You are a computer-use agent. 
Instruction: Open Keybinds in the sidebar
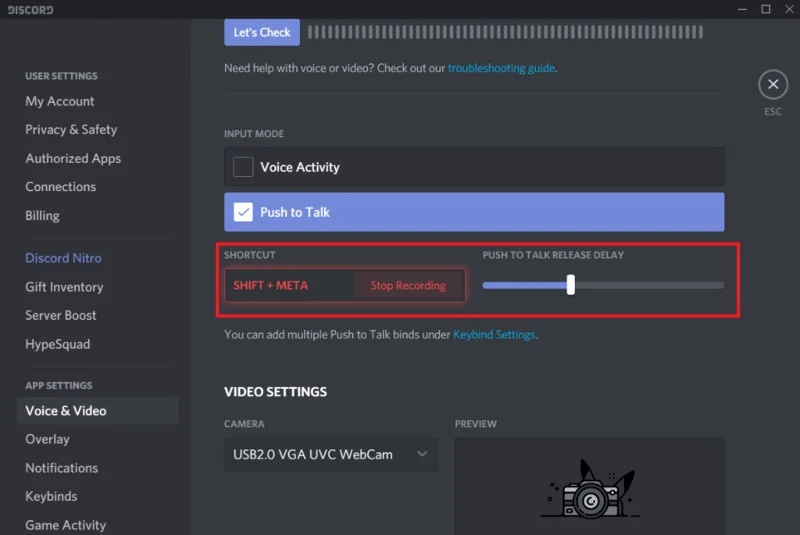51,496
